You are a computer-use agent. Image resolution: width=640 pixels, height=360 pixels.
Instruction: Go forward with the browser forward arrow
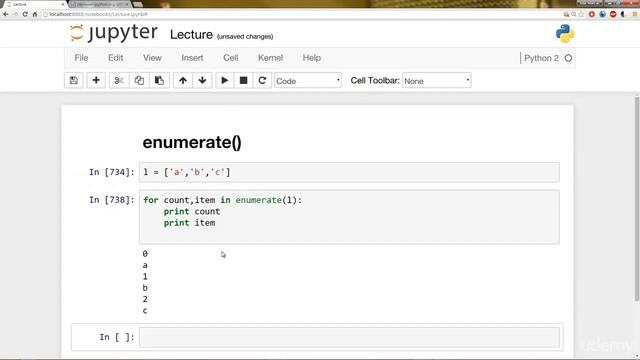click(x=16, y=14)
